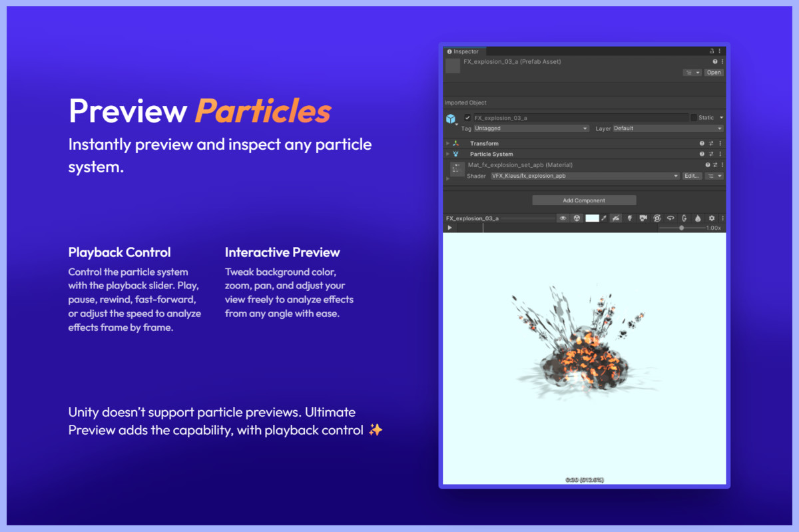This screenshot has height=532, width=799.
Task: Toggle the eye visibility icon in preview toolbar
Action: click(563, 218)
